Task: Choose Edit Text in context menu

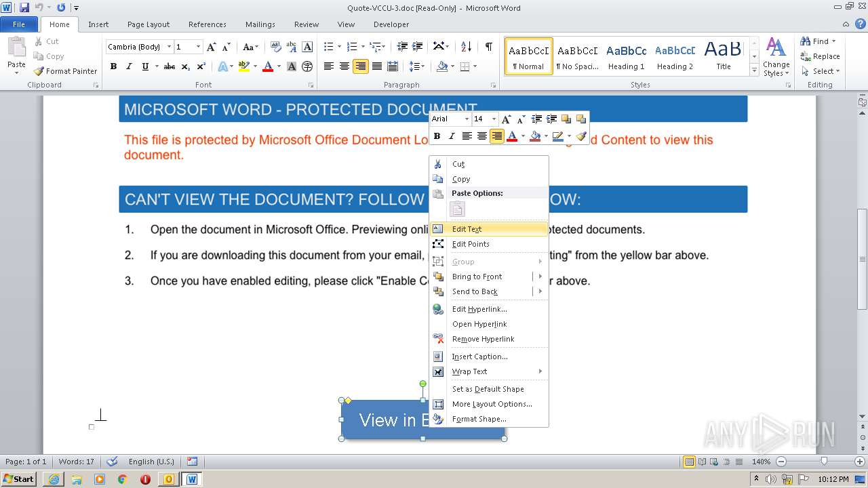Action: [488, 229]
